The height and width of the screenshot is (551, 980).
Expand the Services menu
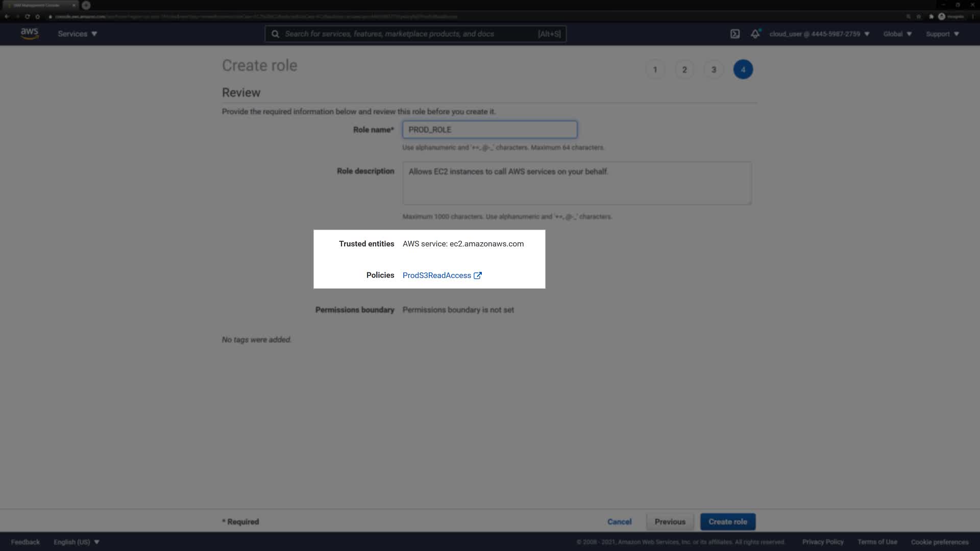click(77, 34)
